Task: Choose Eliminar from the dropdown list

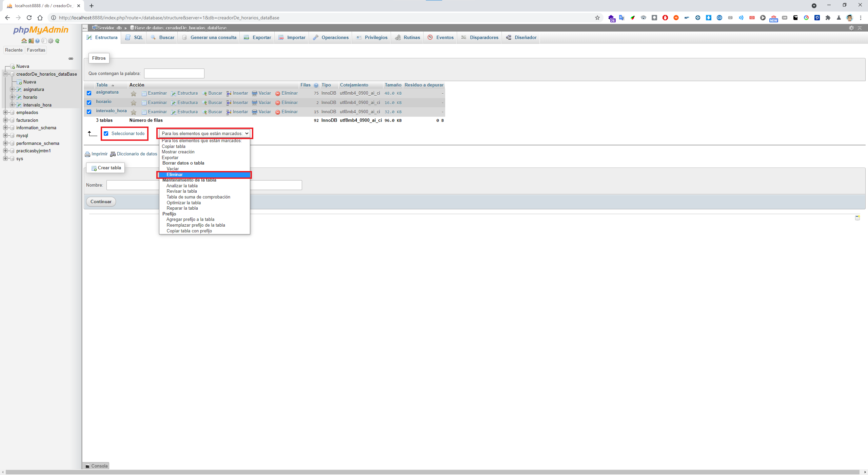Action: 175,175
